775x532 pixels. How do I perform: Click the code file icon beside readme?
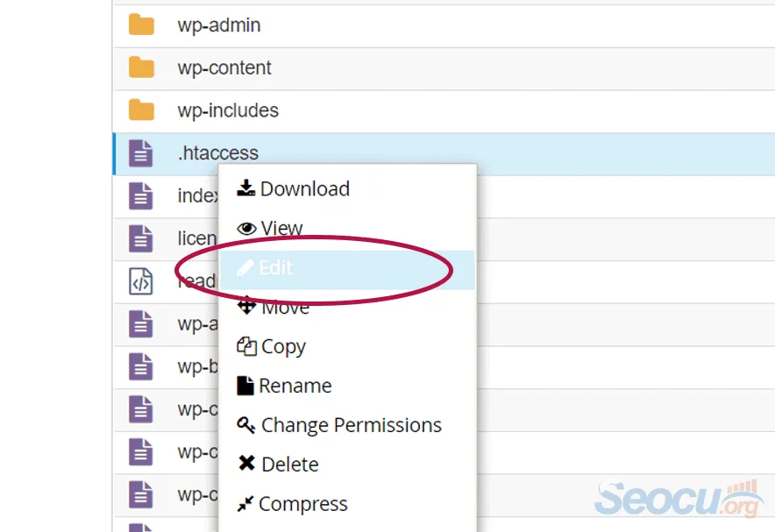point(140,280)
